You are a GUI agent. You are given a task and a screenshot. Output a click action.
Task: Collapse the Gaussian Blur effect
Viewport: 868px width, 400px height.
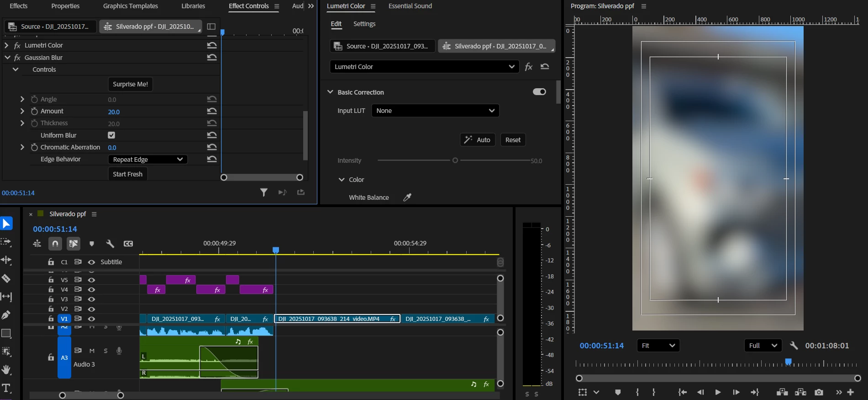7,57
